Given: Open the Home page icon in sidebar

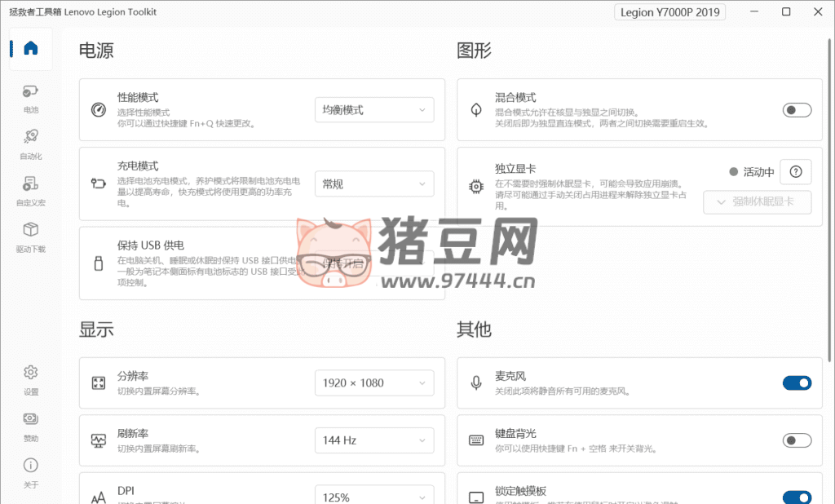Looking at the screenshot, I should point(31,49).
